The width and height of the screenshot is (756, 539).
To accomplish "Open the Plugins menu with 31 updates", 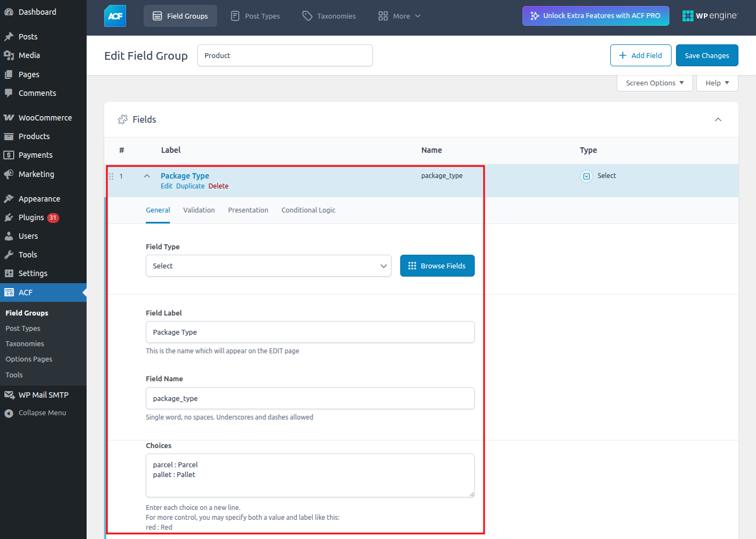I will (31, 217).
